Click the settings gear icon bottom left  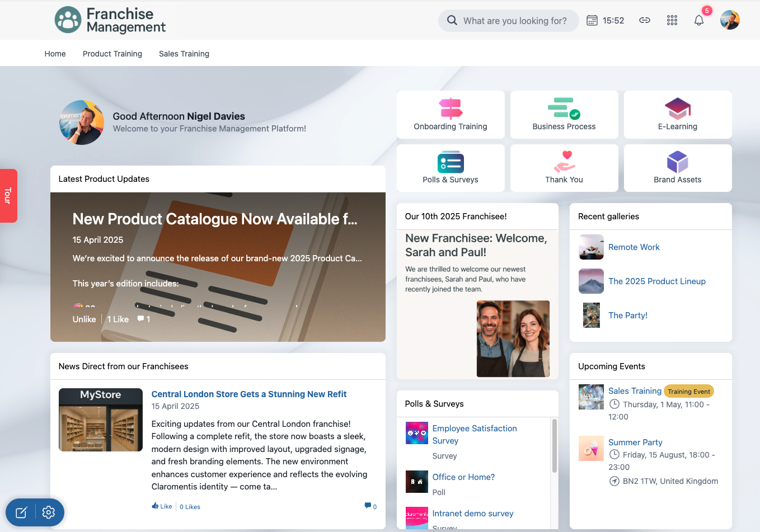point(49,512)
